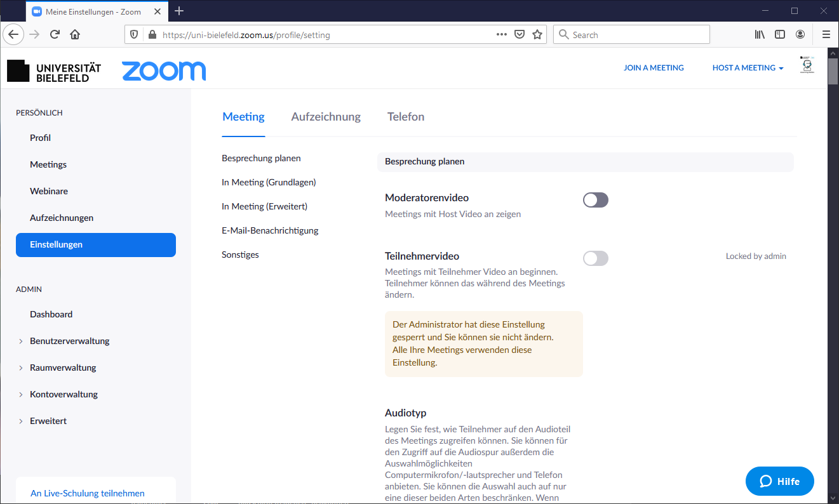The width and height of the screenshot is (839, 504).
Task: Toggle the browser sidebar view icon
Action: coord(780,35)
